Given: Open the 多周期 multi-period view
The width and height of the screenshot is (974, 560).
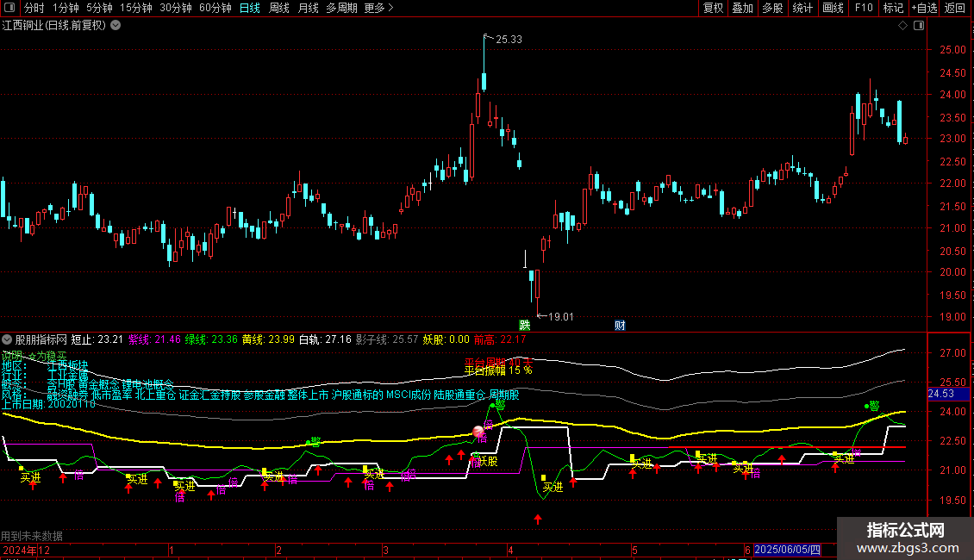Looking at the screenshot, I should pos(341,8).
